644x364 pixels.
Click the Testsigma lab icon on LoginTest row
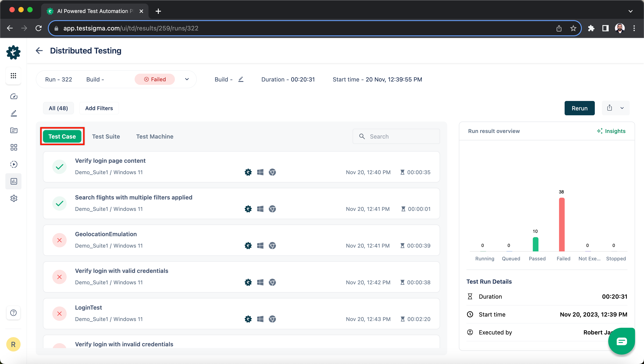pos(248,319)
